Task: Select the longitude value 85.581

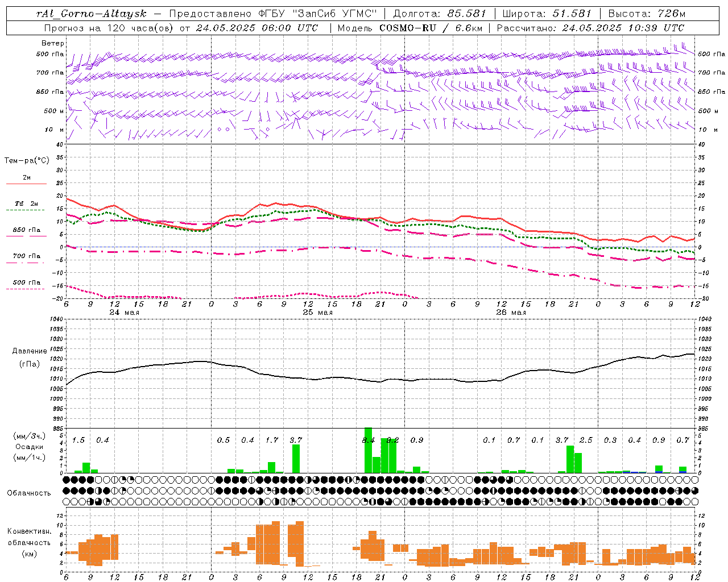Action: click(468, 14)
